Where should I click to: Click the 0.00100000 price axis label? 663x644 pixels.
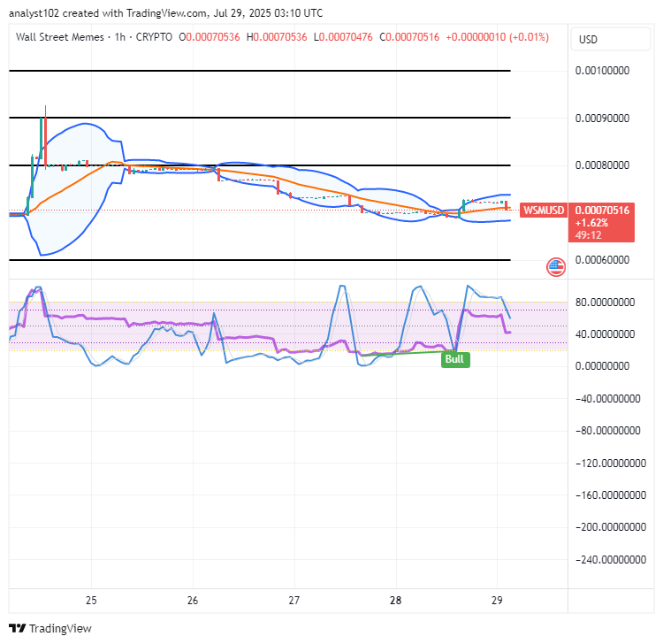(602, 70)
